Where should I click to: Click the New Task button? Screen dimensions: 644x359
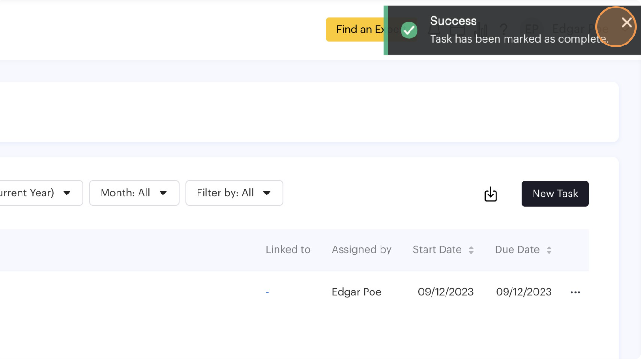[555, 194]
